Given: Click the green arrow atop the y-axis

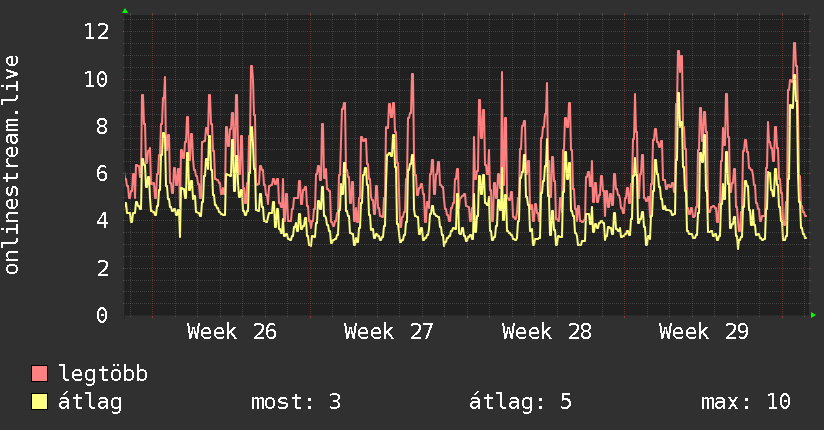Looking at the screenshot, I should coord(125,11).
